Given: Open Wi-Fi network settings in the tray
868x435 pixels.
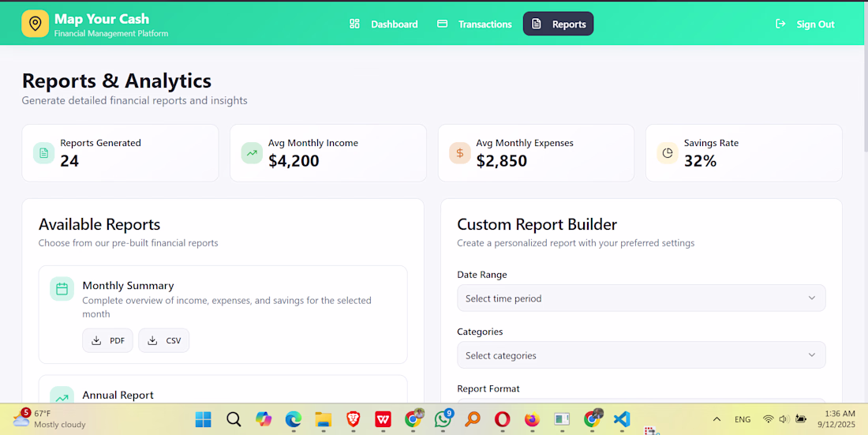Looking at the screenshot, I should point(768,419).
